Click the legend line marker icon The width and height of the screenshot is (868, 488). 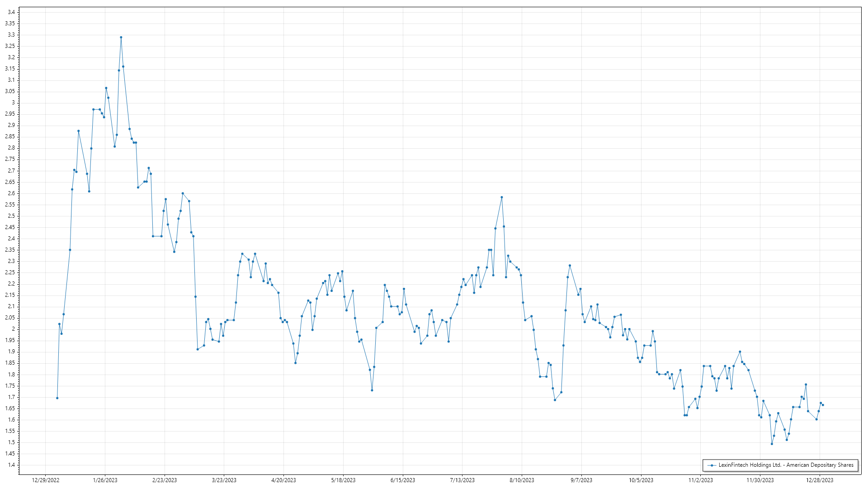712,465
